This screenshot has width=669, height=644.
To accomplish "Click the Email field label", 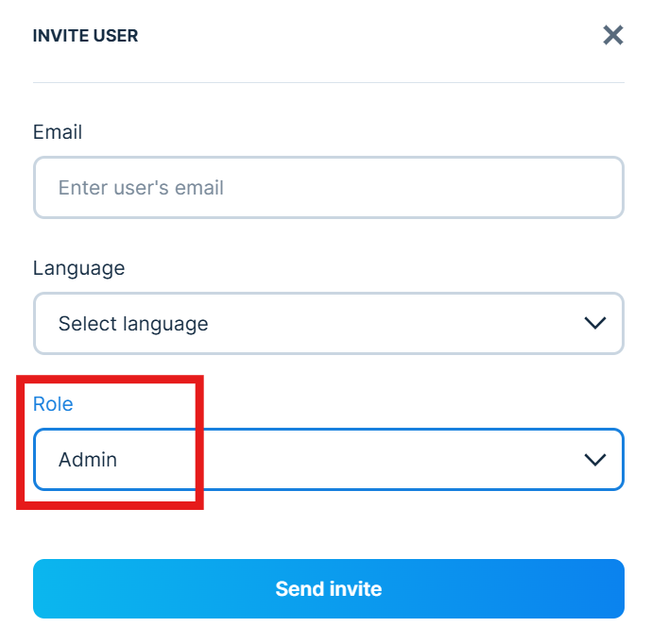I will [58, 132].
